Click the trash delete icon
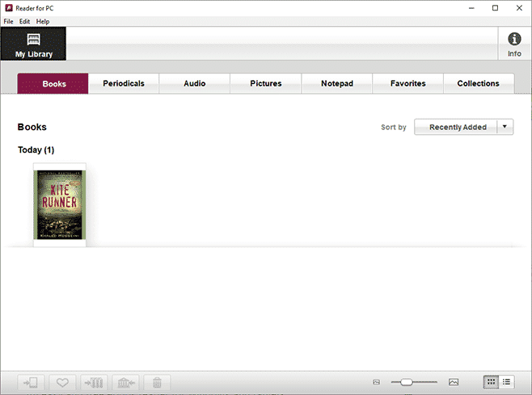The image size is (532, 395). [157, 382]
